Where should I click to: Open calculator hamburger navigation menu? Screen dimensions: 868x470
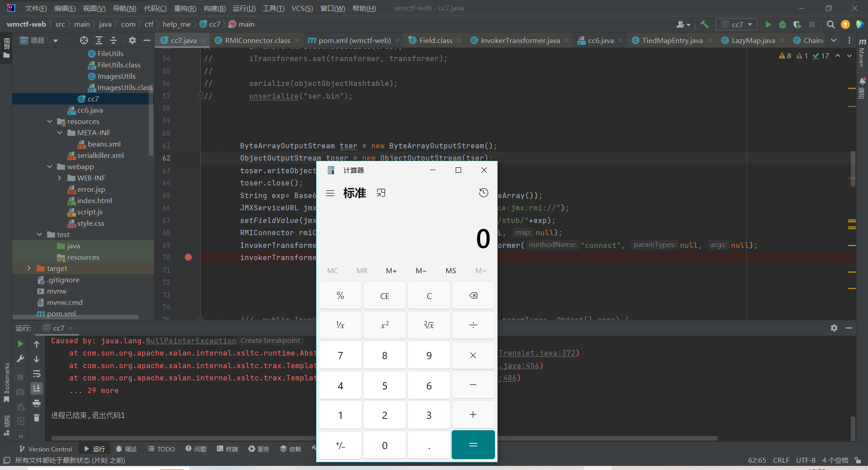[330, 193]
